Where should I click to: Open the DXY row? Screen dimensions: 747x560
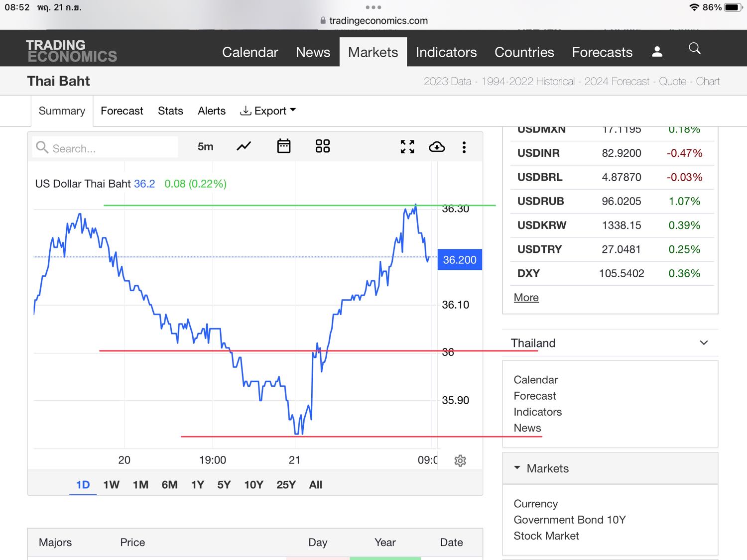tap(612, 273)
